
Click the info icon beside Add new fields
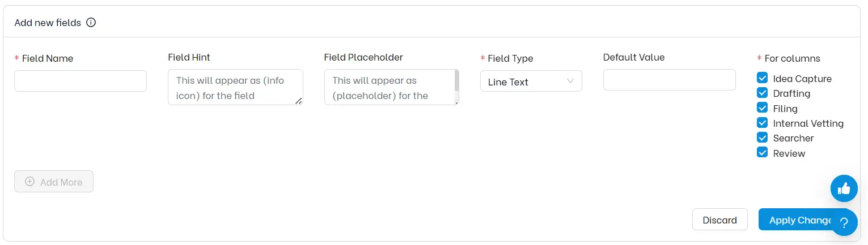point(91,23)
